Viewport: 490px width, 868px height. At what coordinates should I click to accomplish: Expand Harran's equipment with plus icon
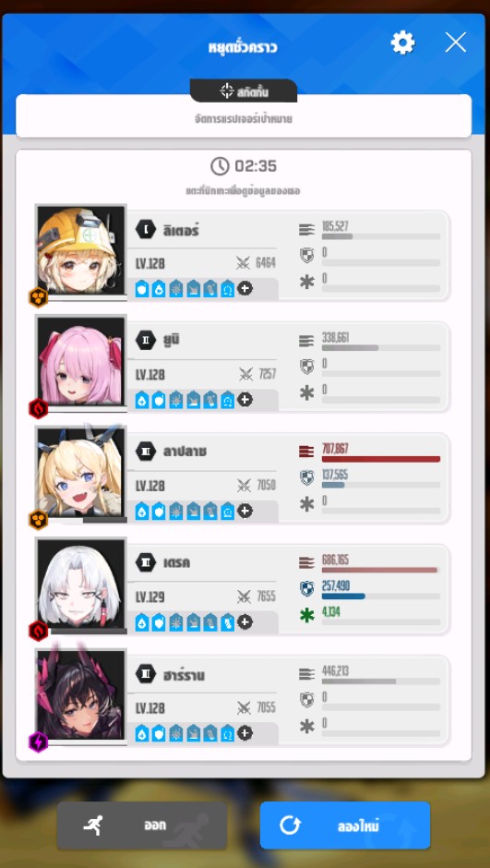click(245, 733)
